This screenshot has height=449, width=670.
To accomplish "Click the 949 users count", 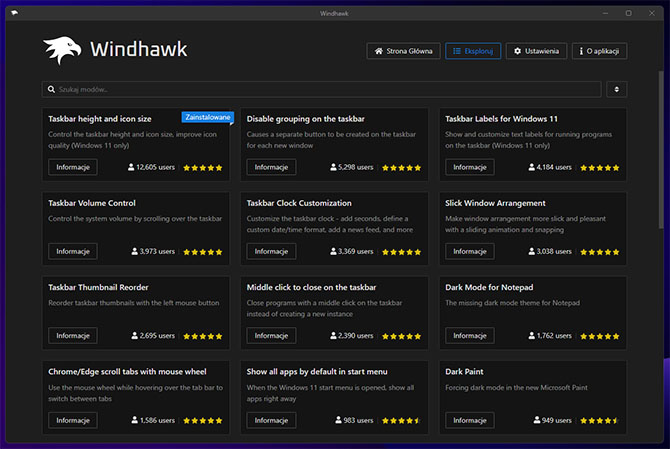I will 552,420.
